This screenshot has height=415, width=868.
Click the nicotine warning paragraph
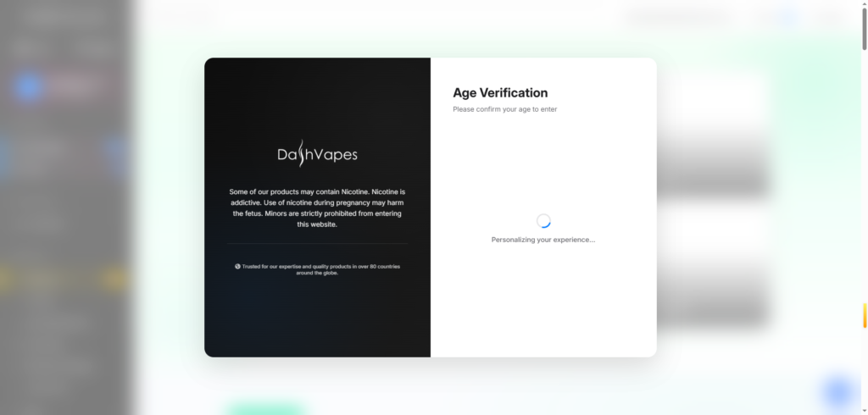(317, 208)
